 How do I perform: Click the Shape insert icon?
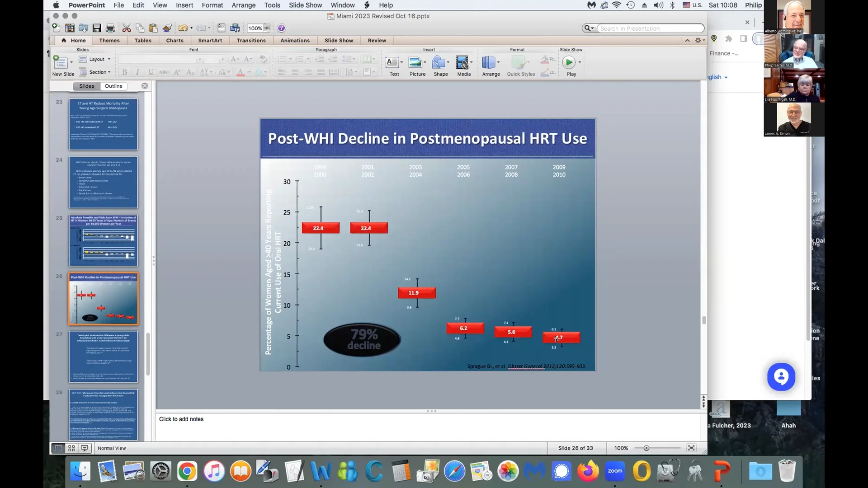pyautogui.click(x=438, y=62)
